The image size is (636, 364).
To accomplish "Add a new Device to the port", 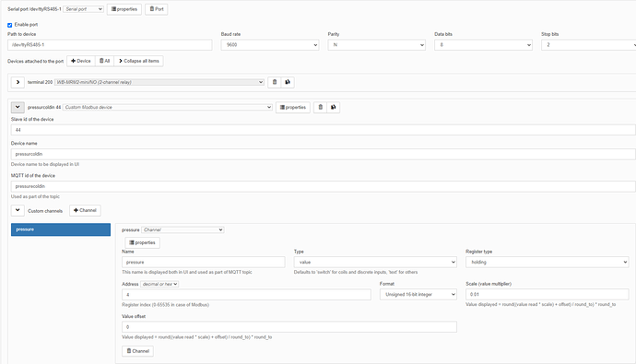I will click(81, 61).
